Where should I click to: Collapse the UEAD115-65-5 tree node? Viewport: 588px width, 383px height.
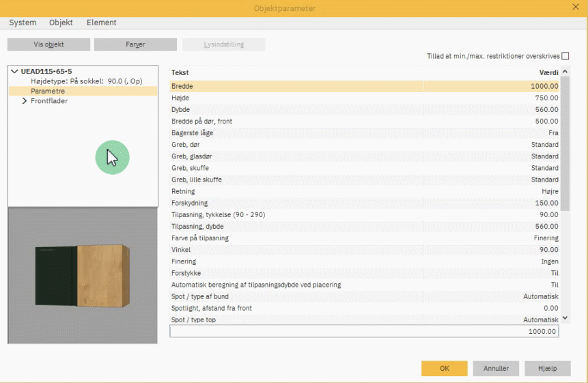pos(15,71)
